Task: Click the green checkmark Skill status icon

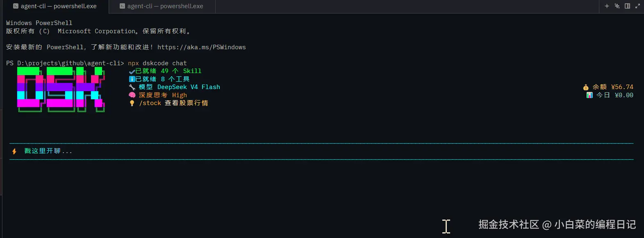Action: pos(132,71)
